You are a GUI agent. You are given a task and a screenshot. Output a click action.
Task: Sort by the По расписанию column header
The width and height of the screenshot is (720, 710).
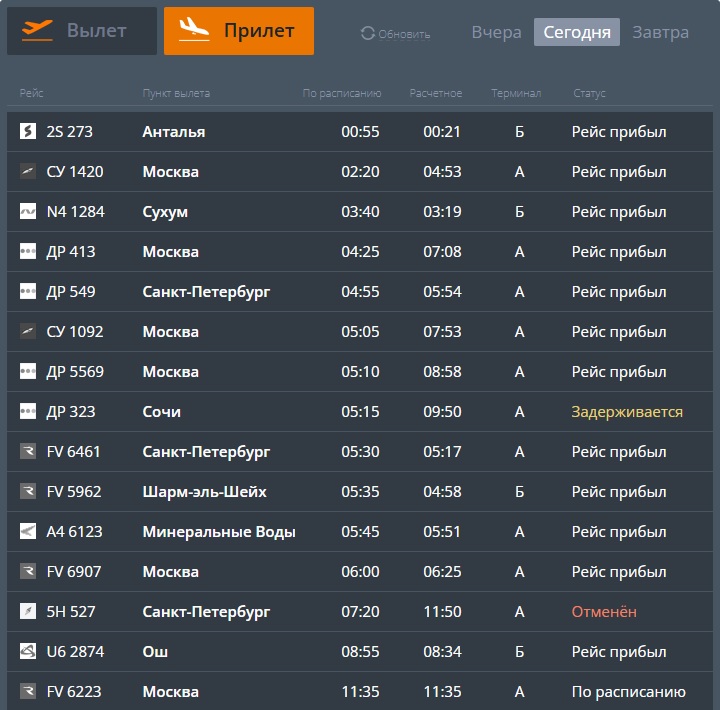[342, 93]
